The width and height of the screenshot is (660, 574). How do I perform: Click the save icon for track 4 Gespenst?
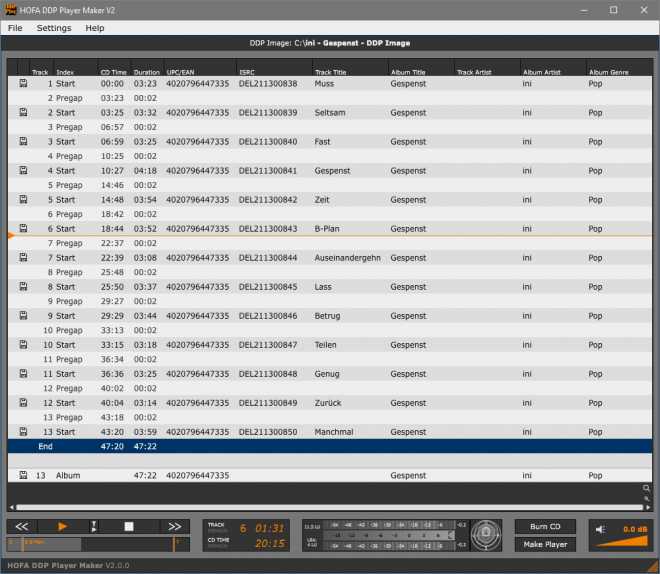(23, 170)
